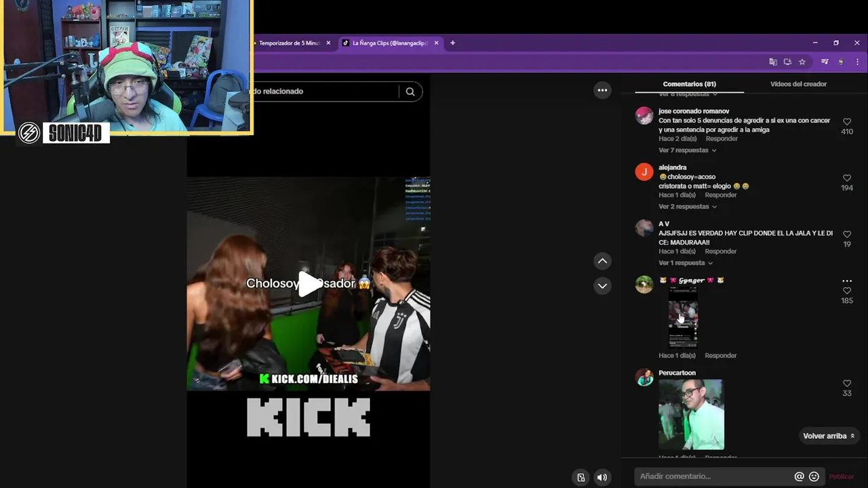
Task: Open the media control icon
Action: [x=825, y=62]
